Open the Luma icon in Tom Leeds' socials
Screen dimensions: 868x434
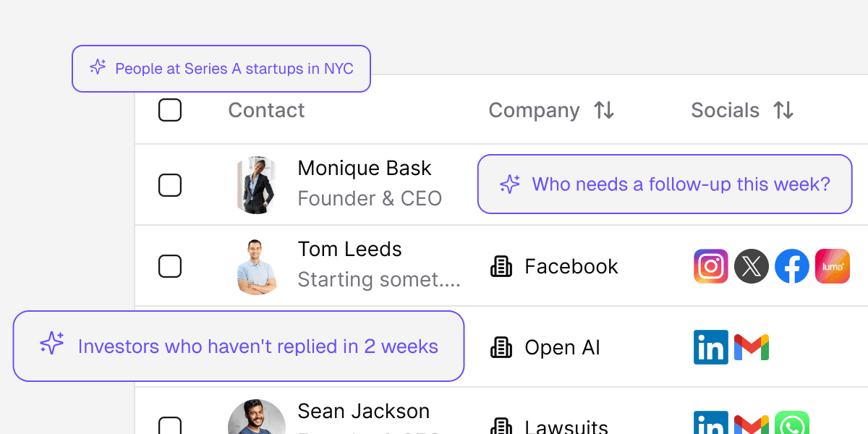tap(833, 266)
